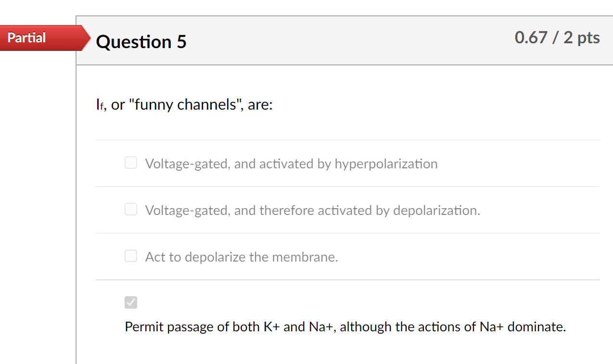Viewport: 613px width, 364px height.
Task: Click the left border of the question panel
Action: coord(76,192)
